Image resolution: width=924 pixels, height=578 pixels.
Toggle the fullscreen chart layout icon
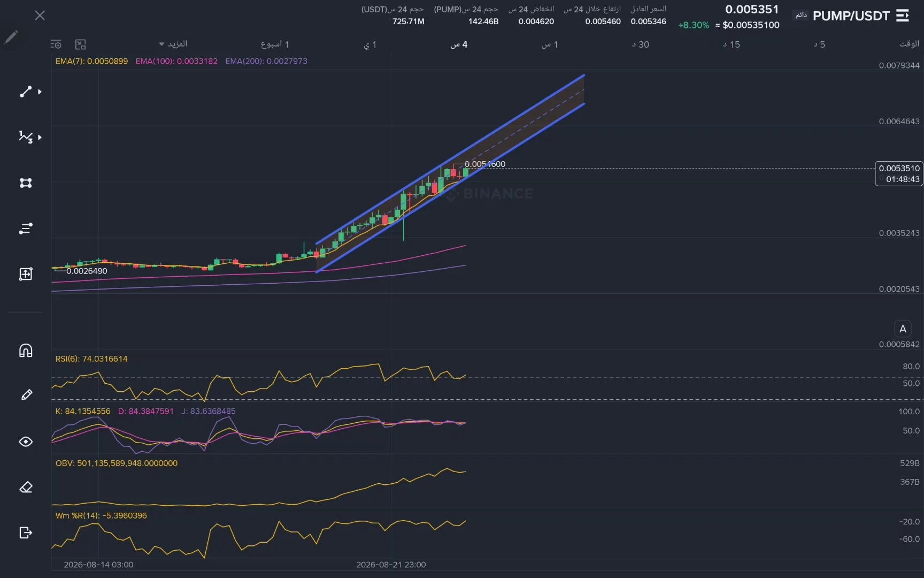pyautogui.click(x=80, y=44)
